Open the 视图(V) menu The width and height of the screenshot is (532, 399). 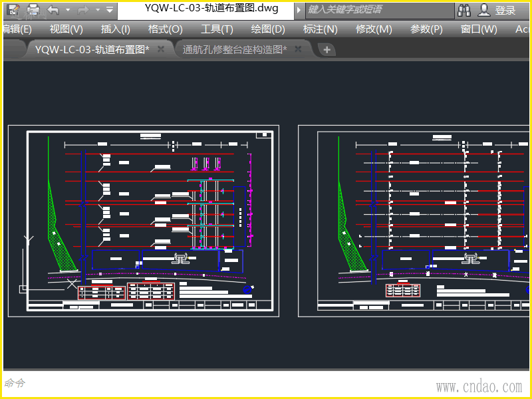tap(66, 29)
